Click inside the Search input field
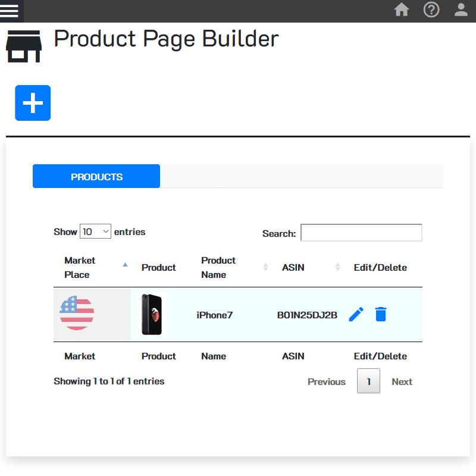476x476 pixels. coord(361,232)
